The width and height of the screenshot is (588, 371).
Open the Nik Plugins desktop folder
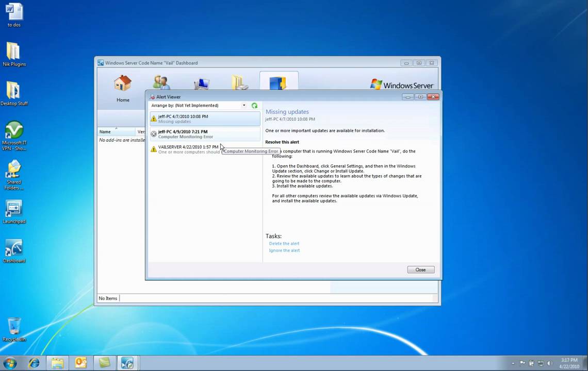[14, 54]
